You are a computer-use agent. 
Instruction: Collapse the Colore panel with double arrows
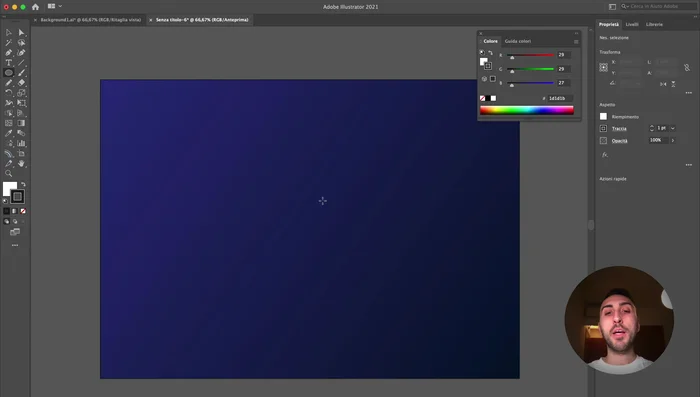pyautogui.click(x=576, y=33)
